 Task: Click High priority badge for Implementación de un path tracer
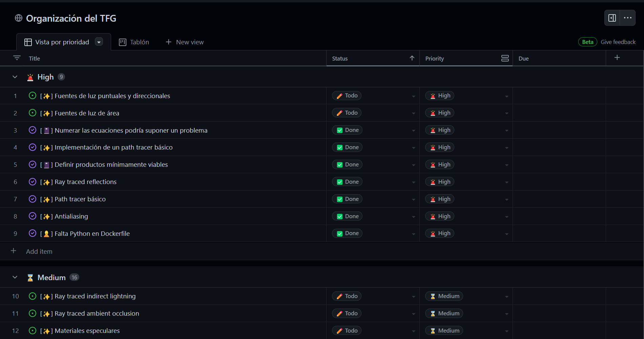(x=440, y=147)
